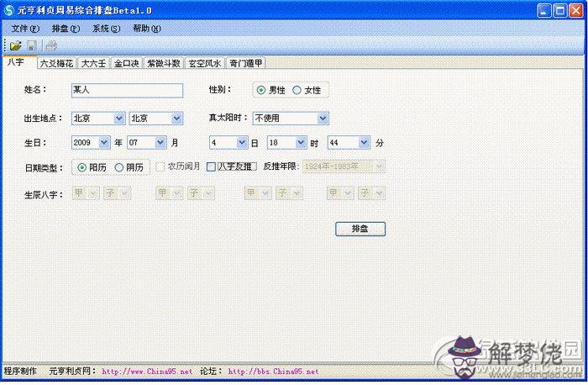Click the 姓名 name input field
Viewport: 588px width, 385px height.
pos(126,89)
